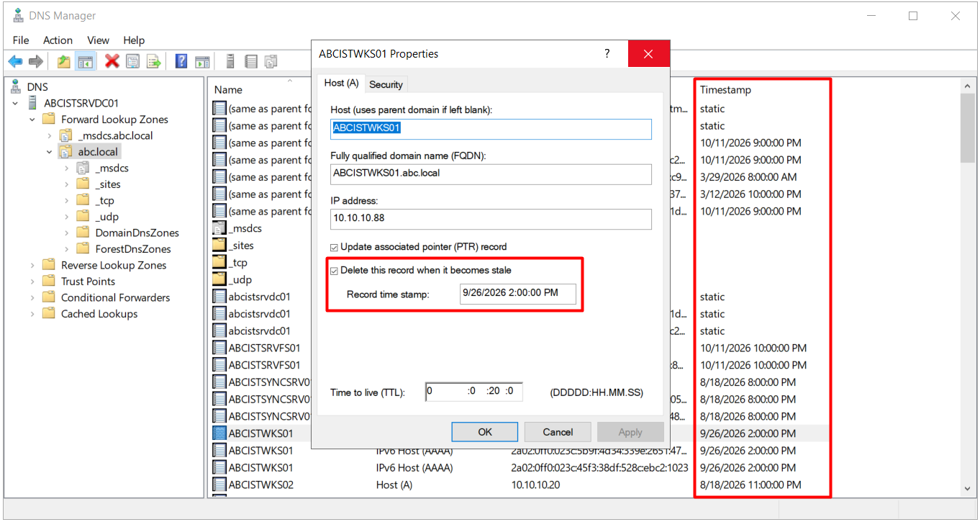This screenshot has height=522, width=980.
Task: Open the View menu
Action: (98, 40)
